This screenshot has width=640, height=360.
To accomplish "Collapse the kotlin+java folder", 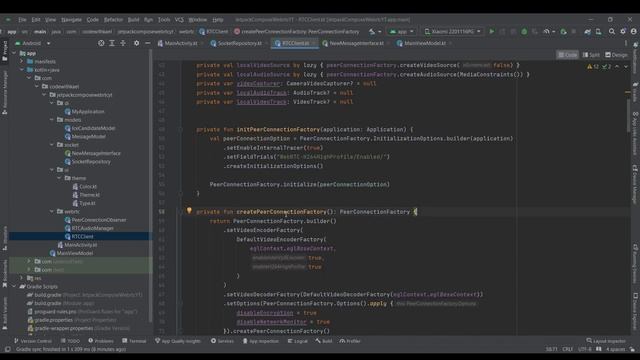I will tap(21, 70).
